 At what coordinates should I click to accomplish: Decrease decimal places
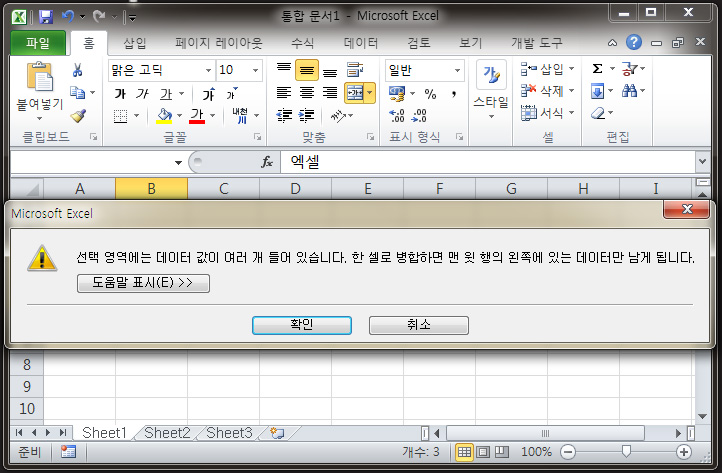coord(419,116)
